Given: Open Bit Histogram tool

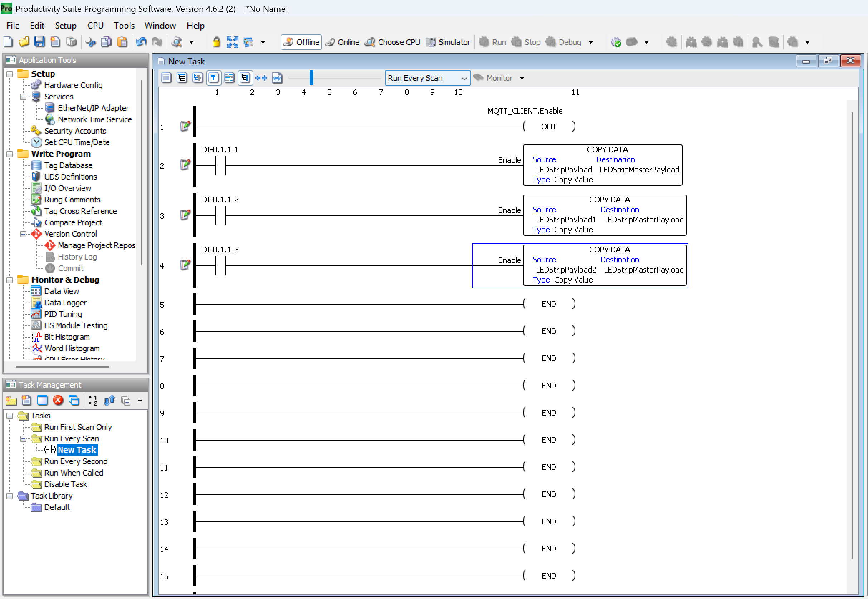Looking at the screenshot, I should click(x=67, y=337).
